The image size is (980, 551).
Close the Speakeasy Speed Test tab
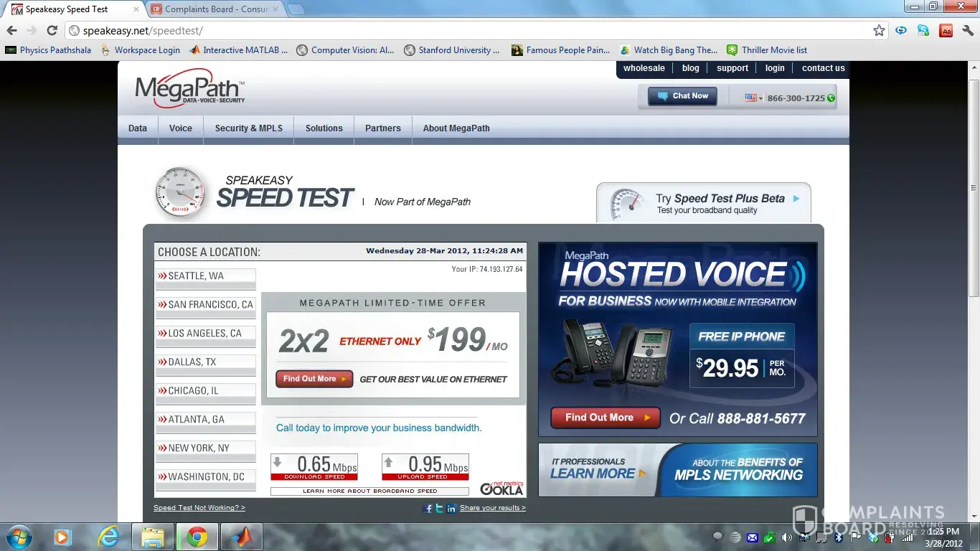point(136,9)
